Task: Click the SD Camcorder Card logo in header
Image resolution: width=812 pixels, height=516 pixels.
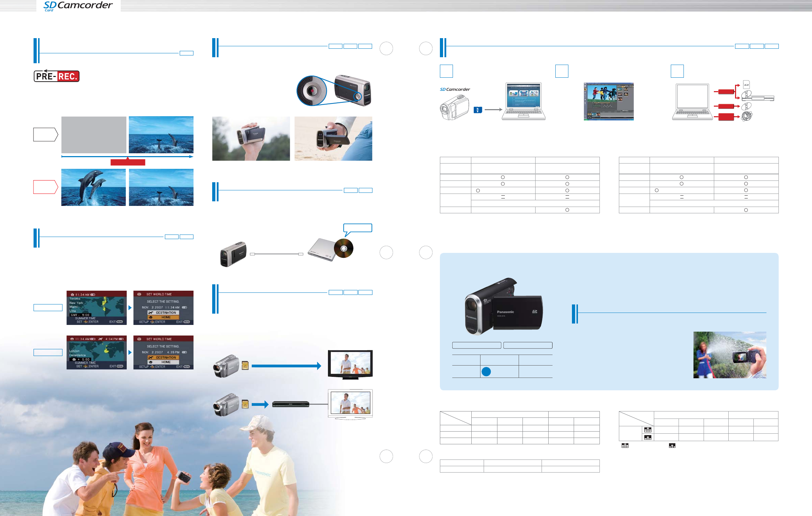Action: (78, 6)
